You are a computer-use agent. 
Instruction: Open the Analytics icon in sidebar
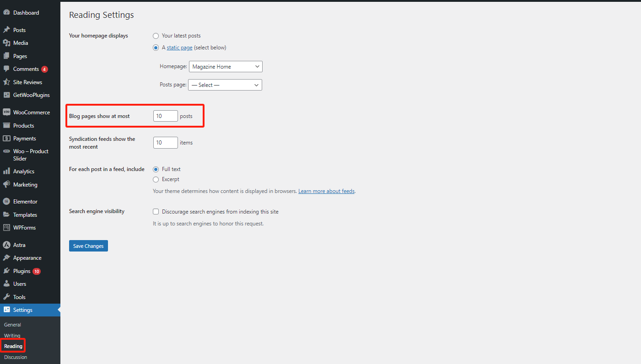point(7,171)
